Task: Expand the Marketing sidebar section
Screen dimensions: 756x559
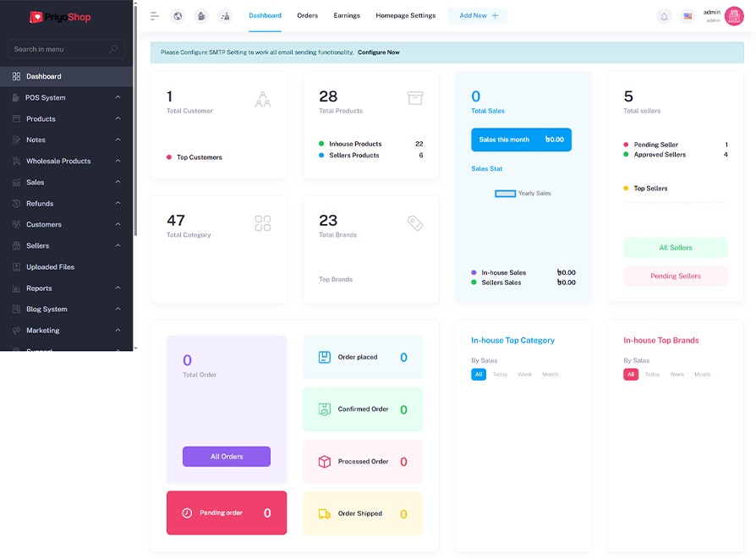Action: [118, 330]
